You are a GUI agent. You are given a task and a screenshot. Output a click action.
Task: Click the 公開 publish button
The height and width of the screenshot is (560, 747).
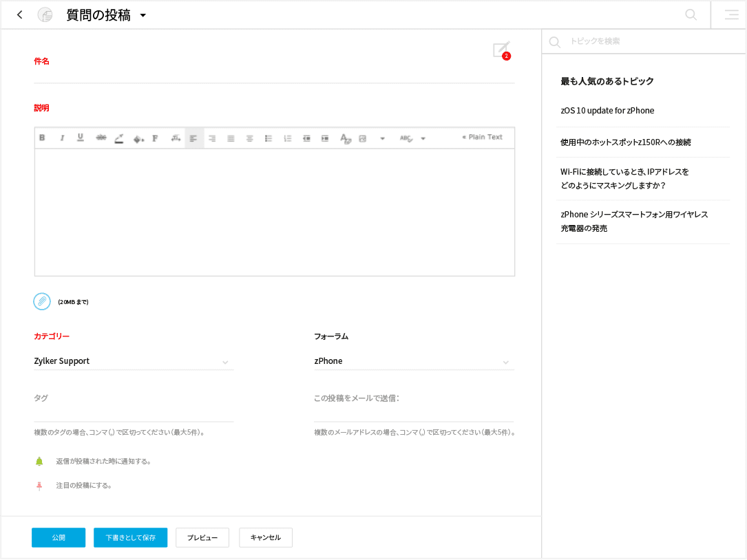[x=59, y=537]
